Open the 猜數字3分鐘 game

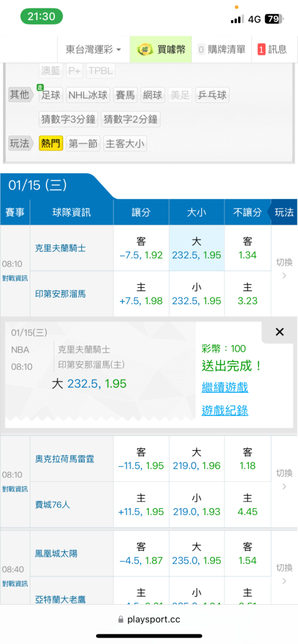click(68, 120)
